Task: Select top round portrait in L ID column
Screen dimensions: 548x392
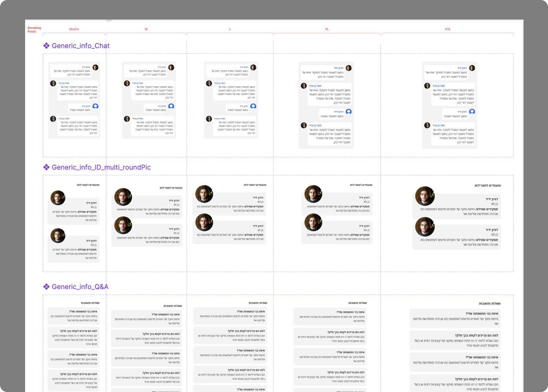Action: [204, 194]
